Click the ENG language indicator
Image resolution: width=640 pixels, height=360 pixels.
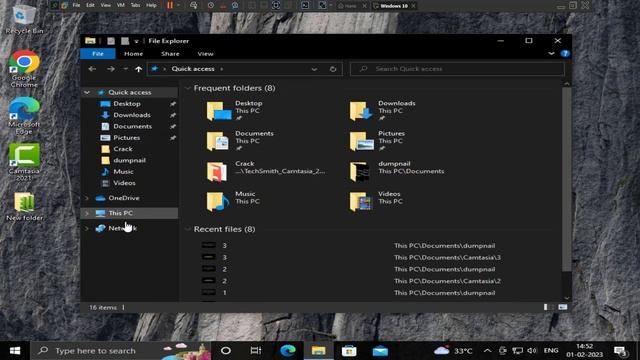click(551, 351)
